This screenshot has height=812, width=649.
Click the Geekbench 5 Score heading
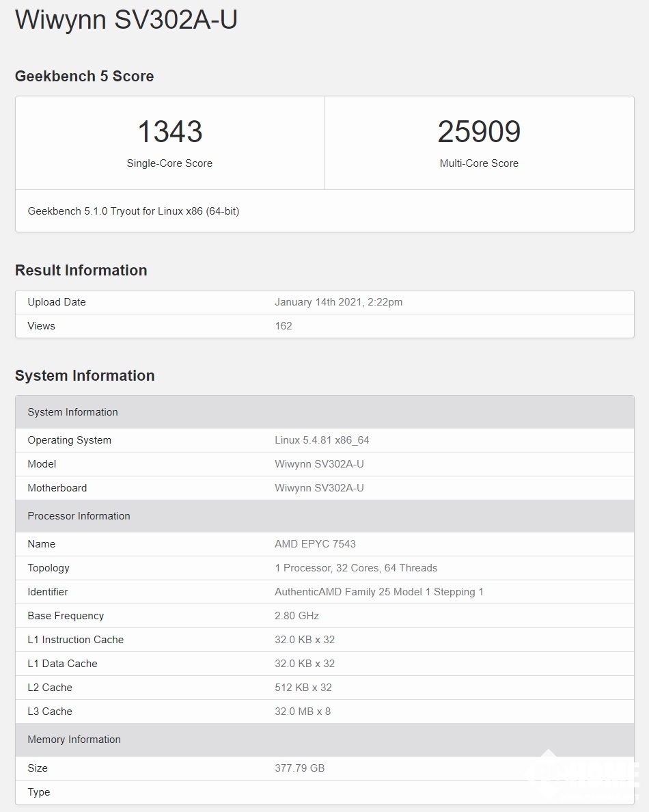tap(84, 77)
